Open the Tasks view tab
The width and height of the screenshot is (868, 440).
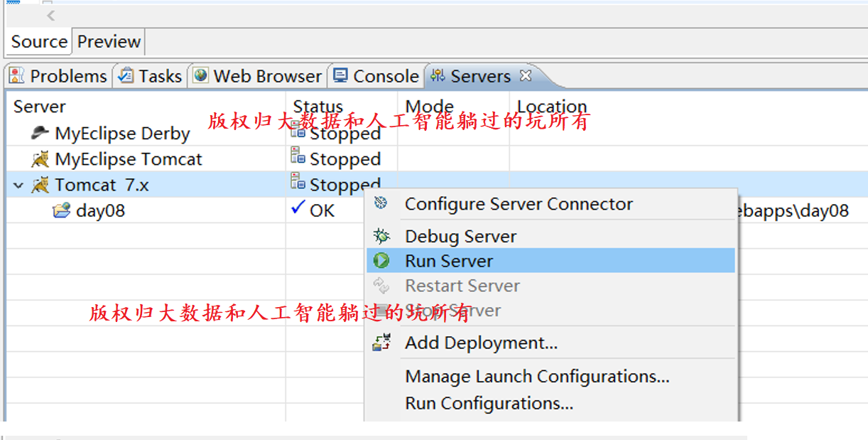click(x=151, y=76)
